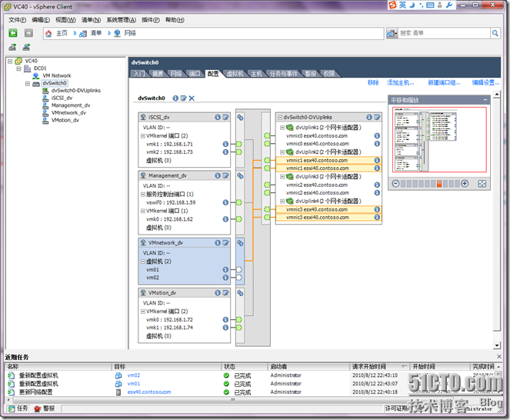Select VM Network in inventory tree

point(57,76)
